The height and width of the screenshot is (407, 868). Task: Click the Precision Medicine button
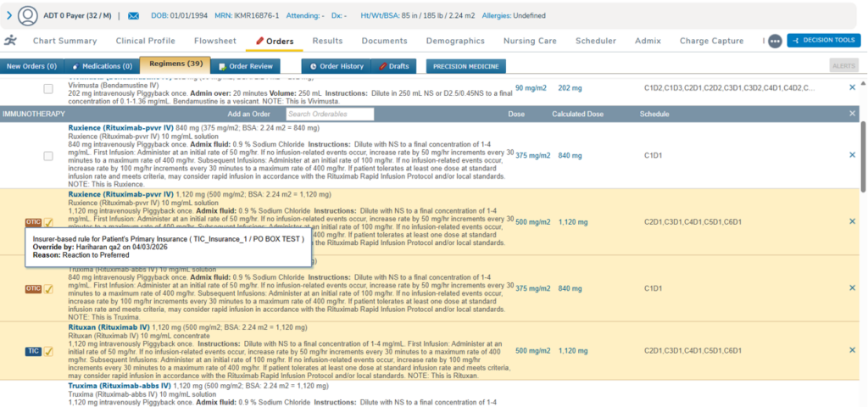[465, 66]
